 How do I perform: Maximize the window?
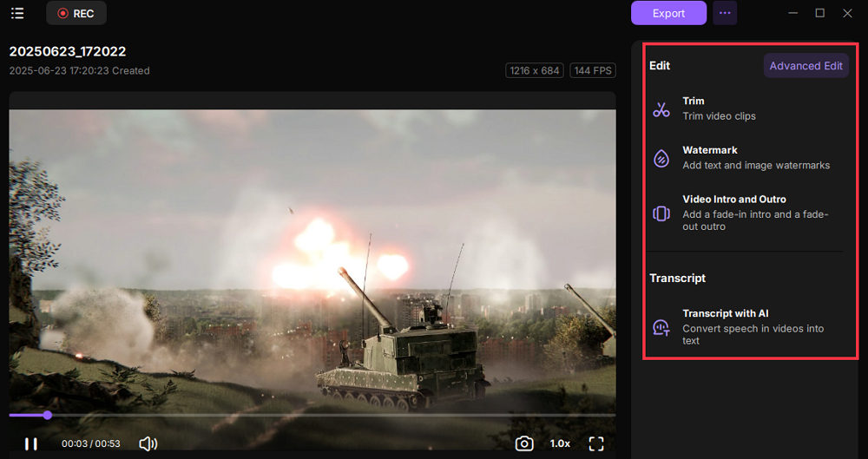[820, 13]
